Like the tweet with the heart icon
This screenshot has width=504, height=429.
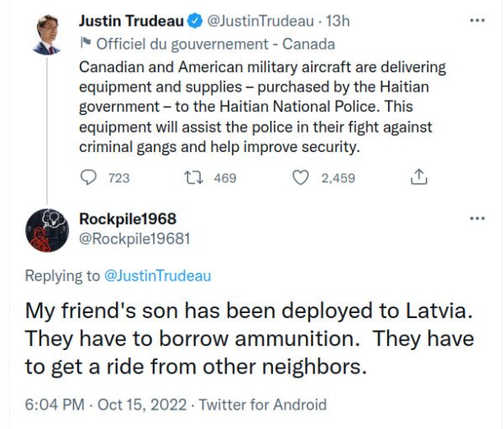pos(301,177)
